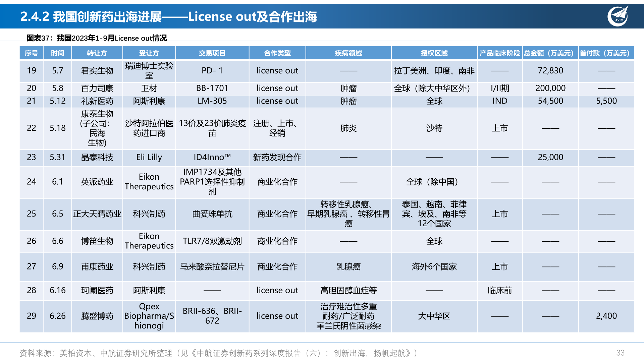Image resolution: width=644 pixels, height=362 pixels.
Task: Click the '注册、上市、经销' cell
Action: [x=277, y=128]
